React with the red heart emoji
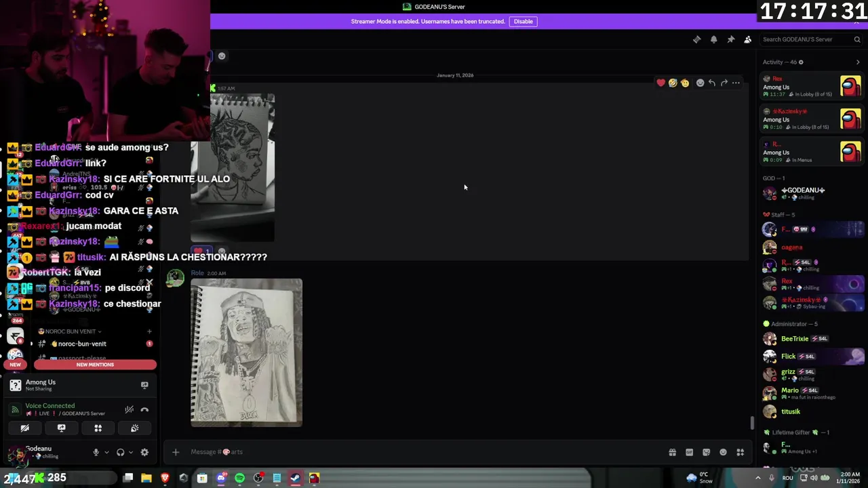Viewport: 868px width, 488px height. point(660,83)
